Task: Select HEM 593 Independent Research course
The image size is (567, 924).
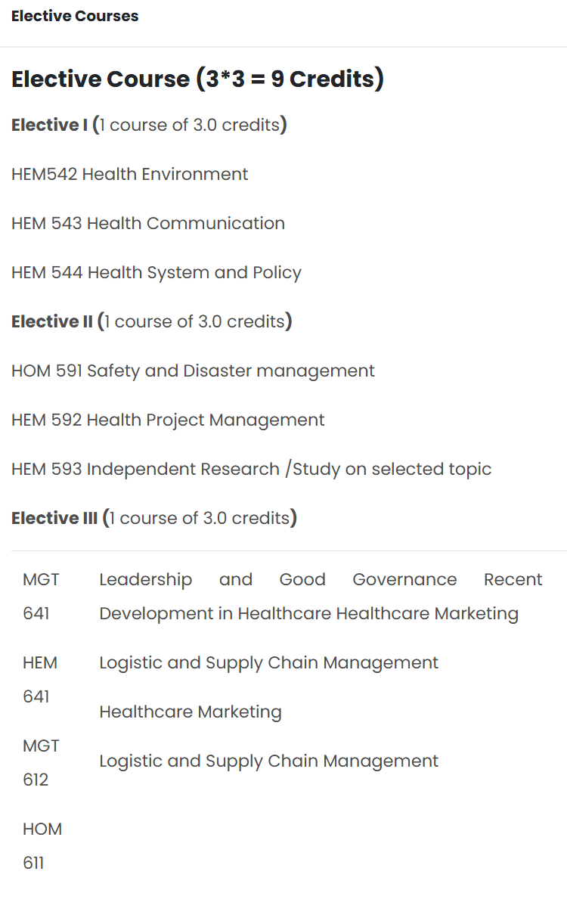Action: click(251, 470)
